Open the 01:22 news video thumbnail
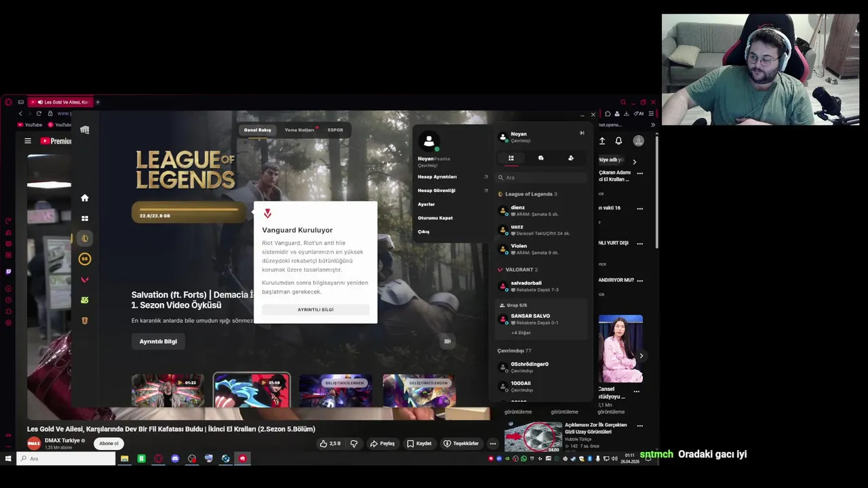The height and width of the screenshot is (488, 868). pos(167,391)
